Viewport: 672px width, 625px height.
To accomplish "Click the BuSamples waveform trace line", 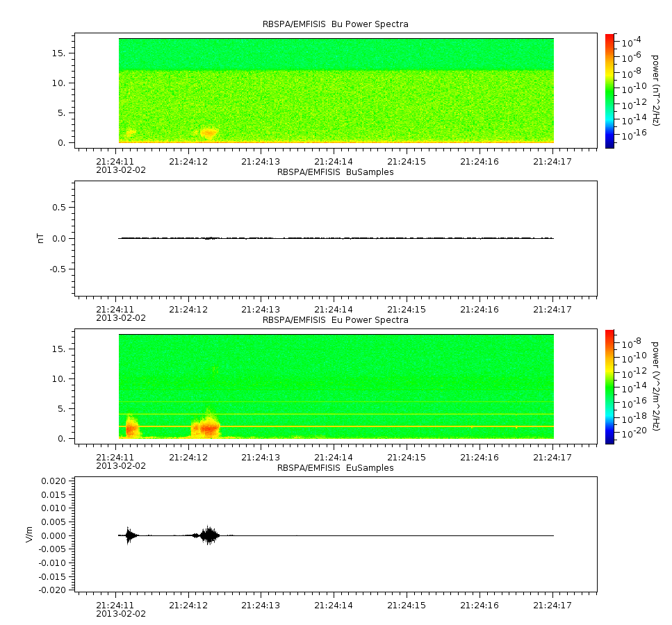I will [336, 238].
